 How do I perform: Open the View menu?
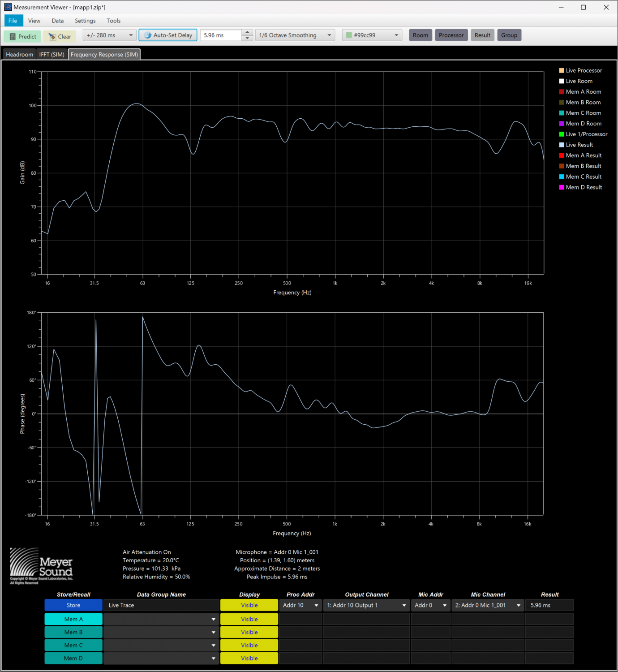34,21
